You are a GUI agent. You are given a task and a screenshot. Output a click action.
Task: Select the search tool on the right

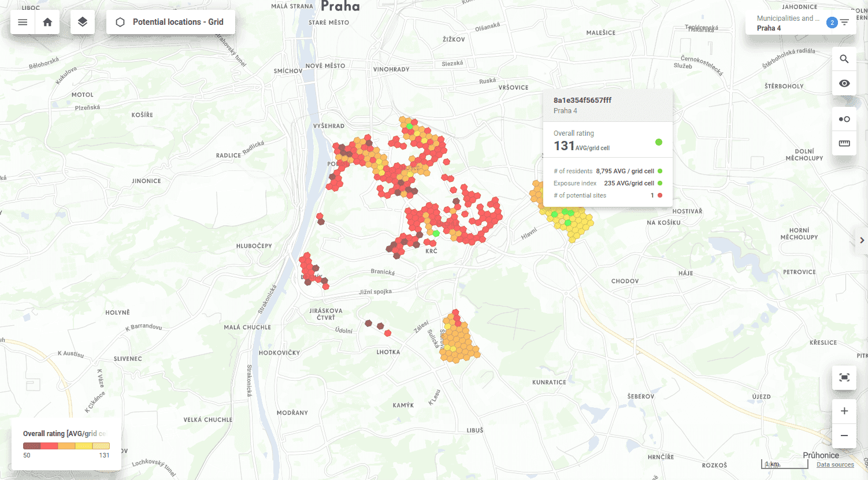pos(844,58)
